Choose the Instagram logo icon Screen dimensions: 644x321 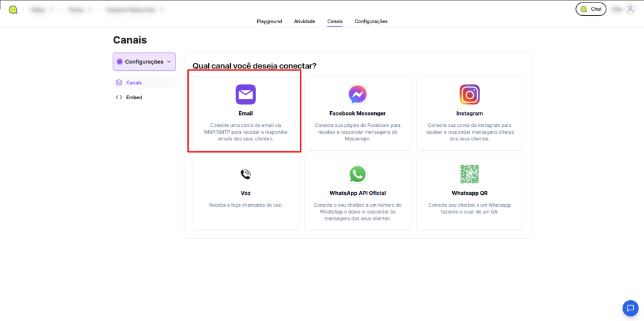(469, 94)
